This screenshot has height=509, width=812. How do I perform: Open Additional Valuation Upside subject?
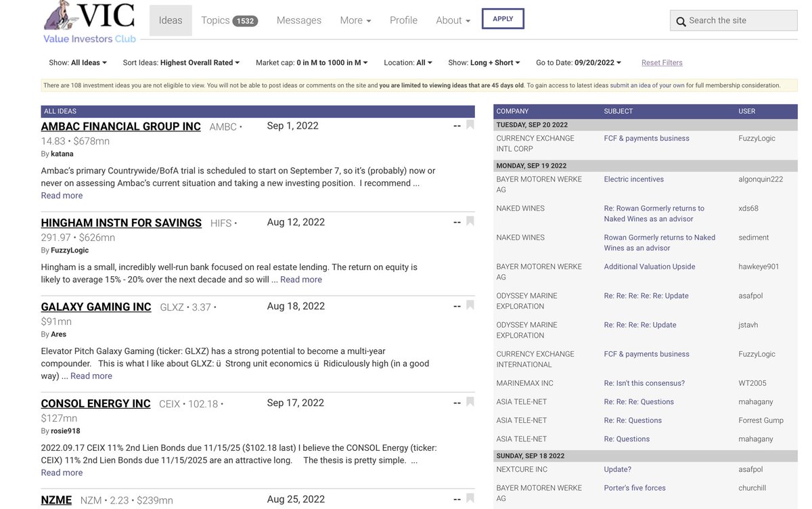pos(650,267)
